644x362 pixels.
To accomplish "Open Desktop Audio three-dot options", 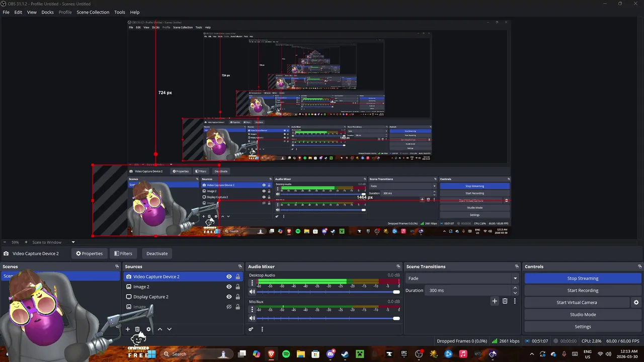I will (x=252, y=283).
